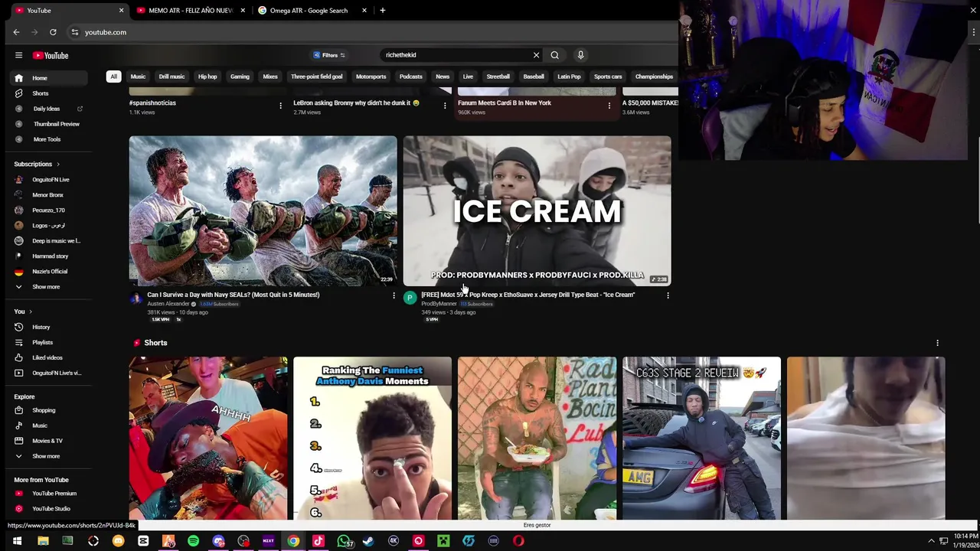Open File Explorer from taskbar
This screenshot has height=551, width=980.
tap(43, 541)
